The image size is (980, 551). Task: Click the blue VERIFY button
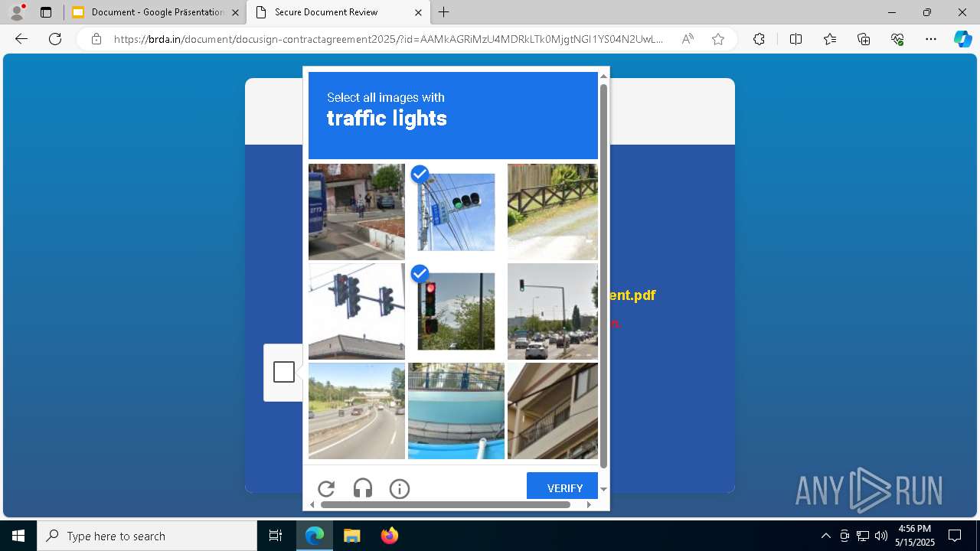(x=563, y=487)
